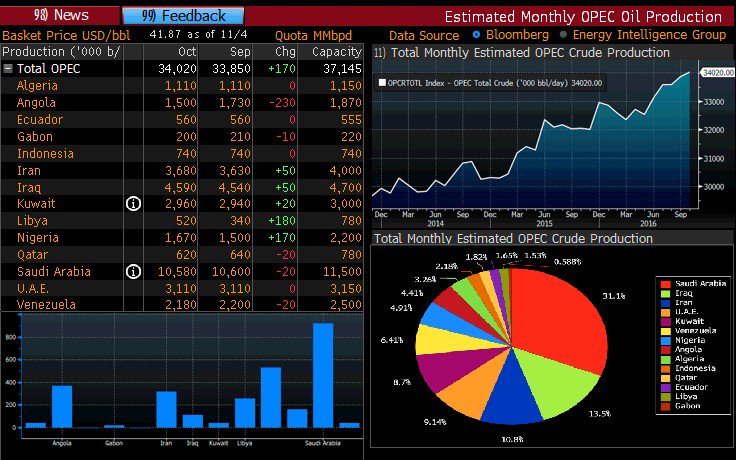Image resolution: width=736 pixels, height=460 pixels.
Task: Click the Quota MMbpd label
Action: point(313,35)
